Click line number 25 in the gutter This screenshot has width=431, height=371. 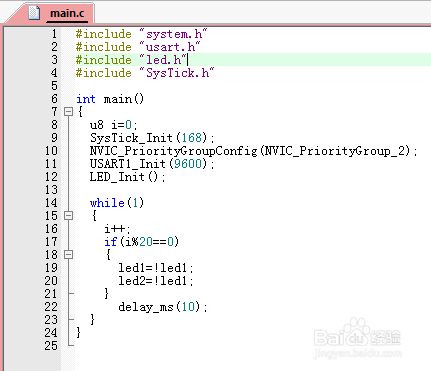tap(51, 346)
